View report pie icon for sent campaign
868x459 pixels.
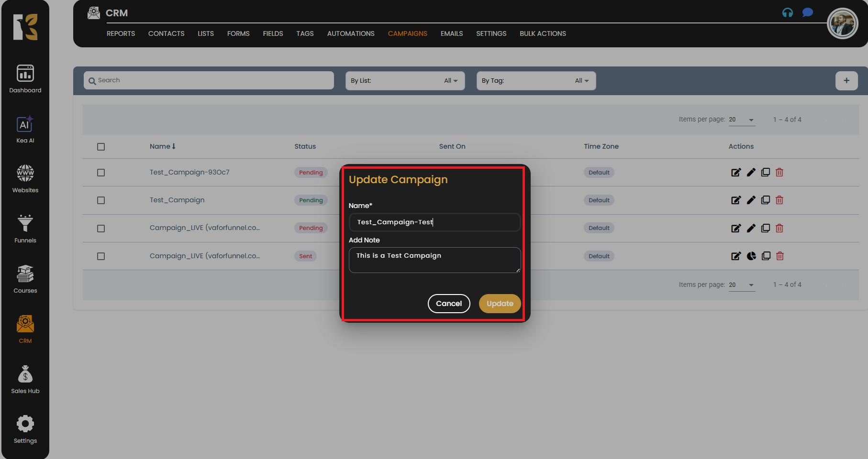tap(751, 256)
